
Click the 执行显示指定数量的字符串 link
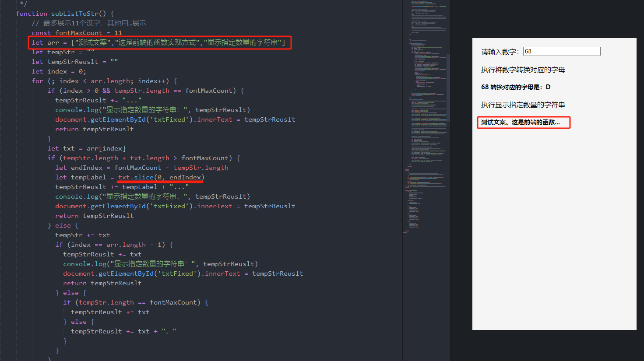click(523, 105)
